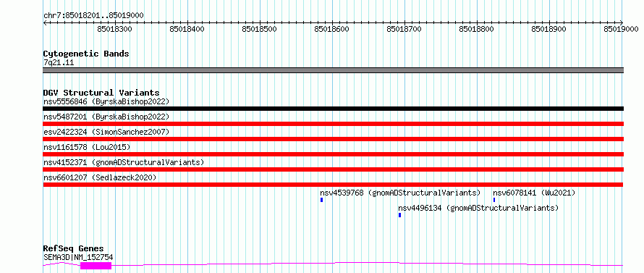Click the Cytogenetic Bands track title
The height and width of the screenshot is (273, 644).
tap(86, 54)
